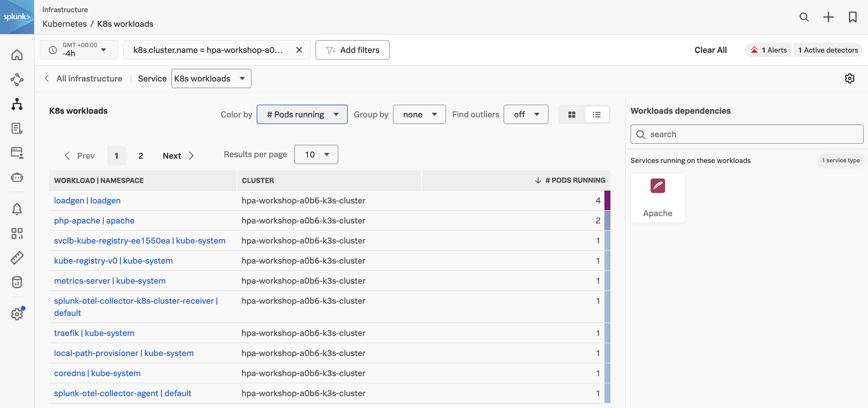This screenshot has width=868, height=408.
Task: Click the sort arrow on Pods Running
Action: point(538,180)
